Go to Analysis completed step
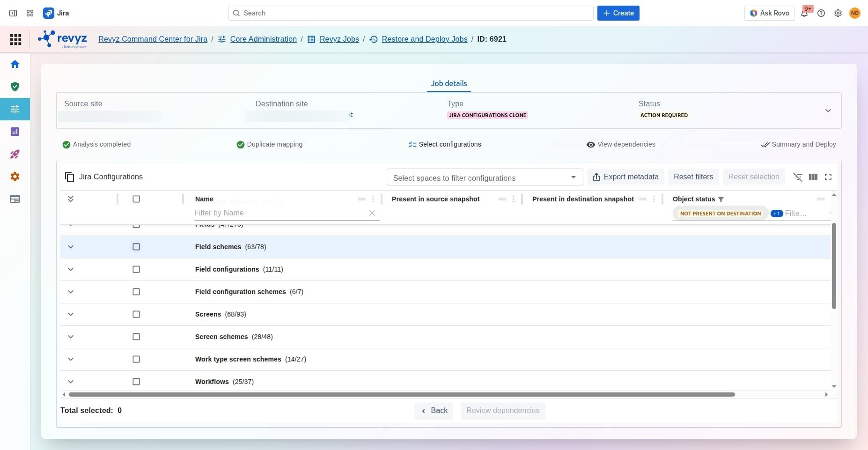868x450 pixels. pyautogui.click(x=96, y=144)
